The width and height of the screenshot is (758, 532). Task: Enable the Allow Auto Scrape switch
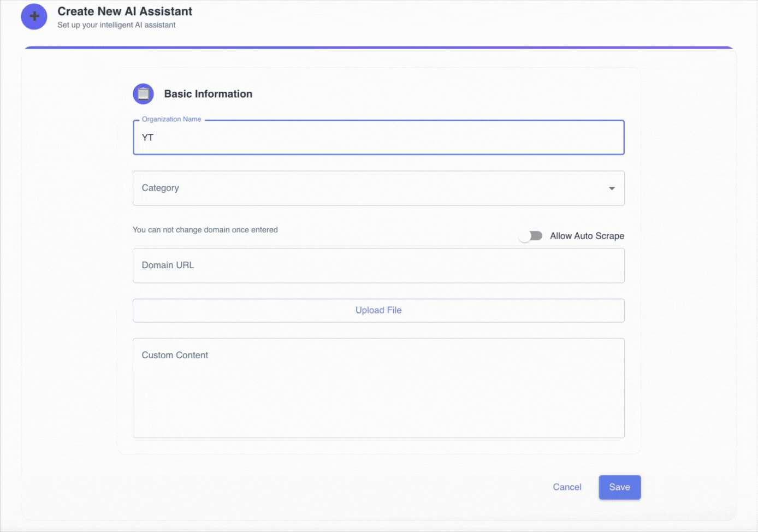(530, 236)
